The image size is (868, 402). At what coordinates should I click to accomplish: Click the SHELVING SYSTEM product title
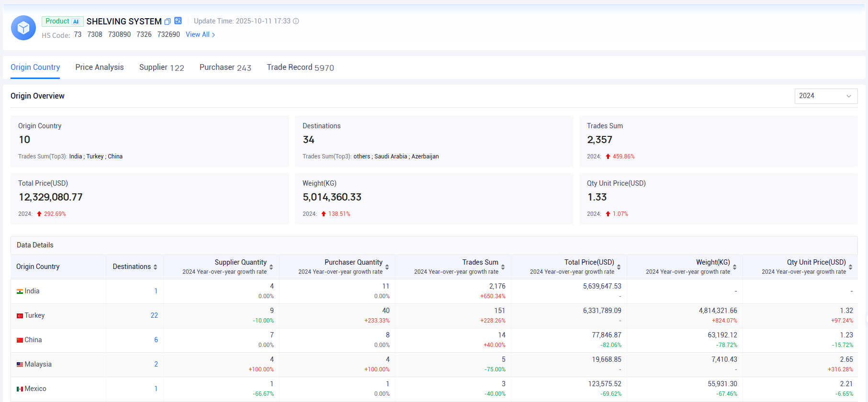tap(124, 22)
